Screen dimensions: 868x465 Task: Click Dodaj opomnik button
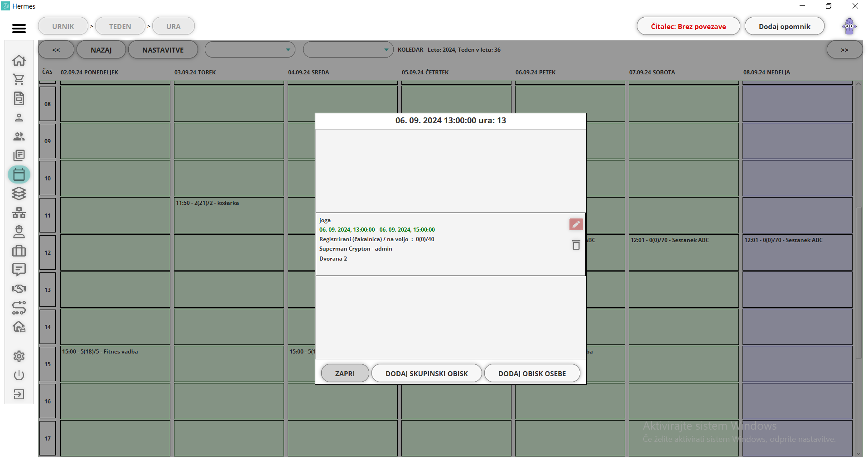(784, 26)
